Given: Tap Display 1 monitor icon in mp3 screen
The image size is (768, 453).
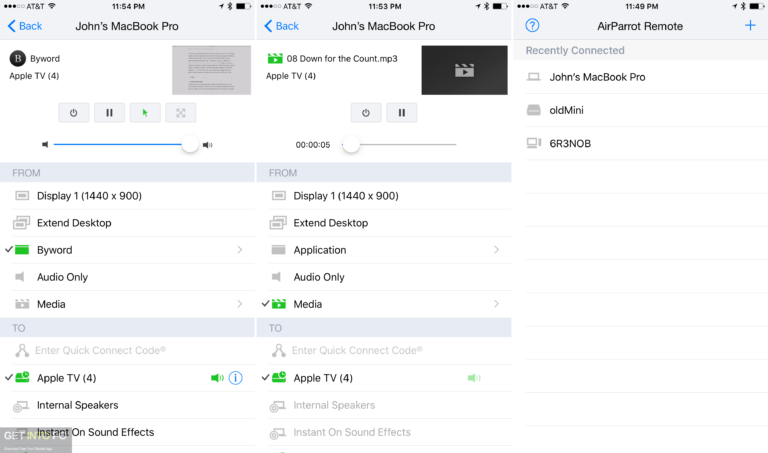Looking at the screenshot, I should 279,196.
